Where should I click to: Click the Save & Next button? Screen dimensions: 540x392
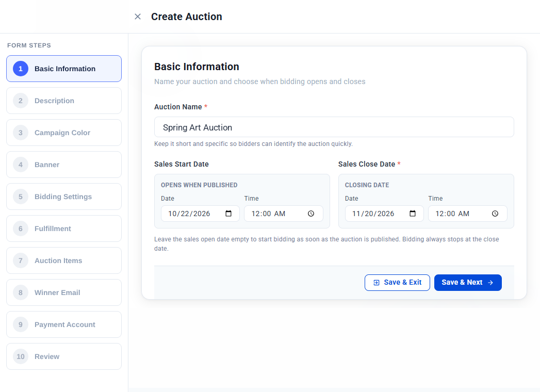pos(468,283)
